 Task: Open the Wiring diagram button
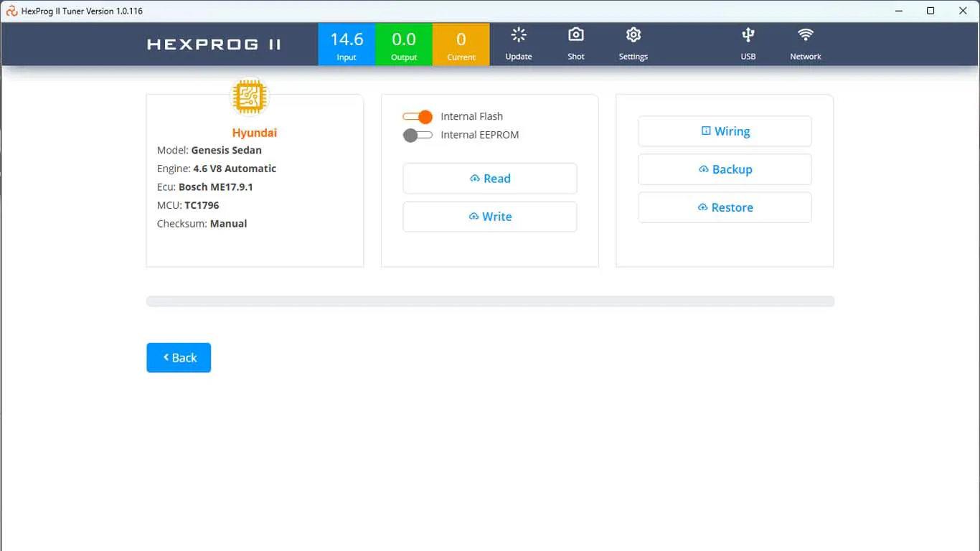725,131
